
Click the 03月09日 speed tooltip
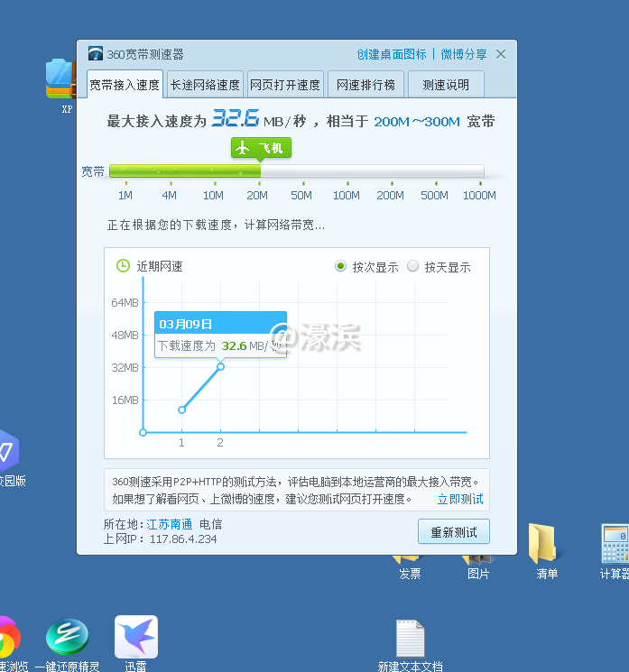point(220,335)
